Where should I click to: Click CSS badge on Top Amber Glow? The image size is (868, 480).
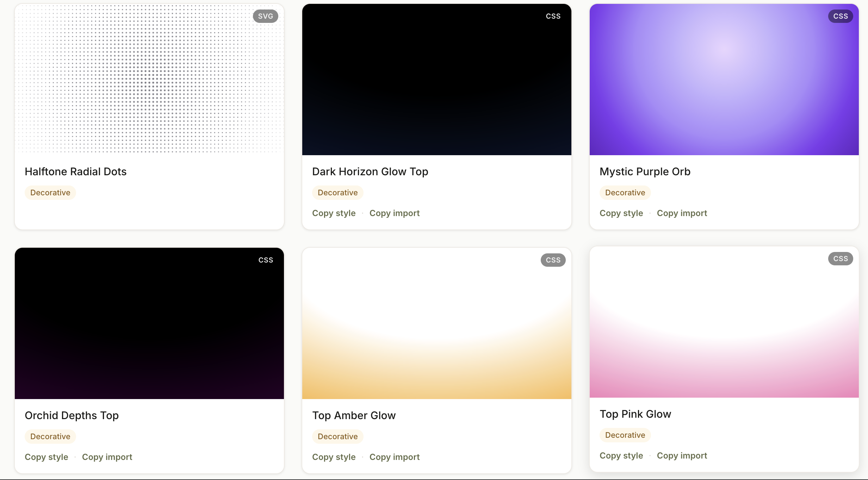[553, 260]
